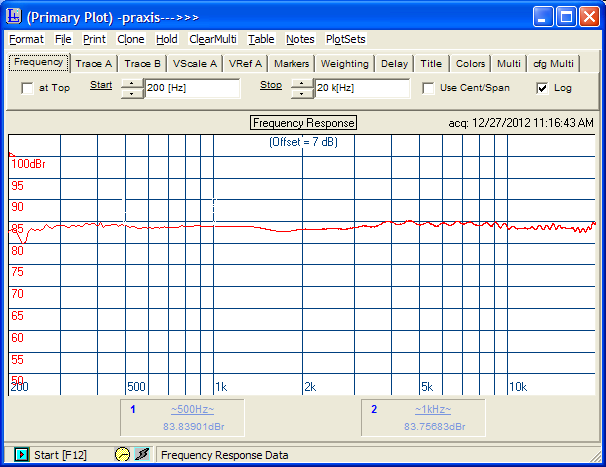
Task: Open the VRef A tab
Action: (x=245, y=63)
